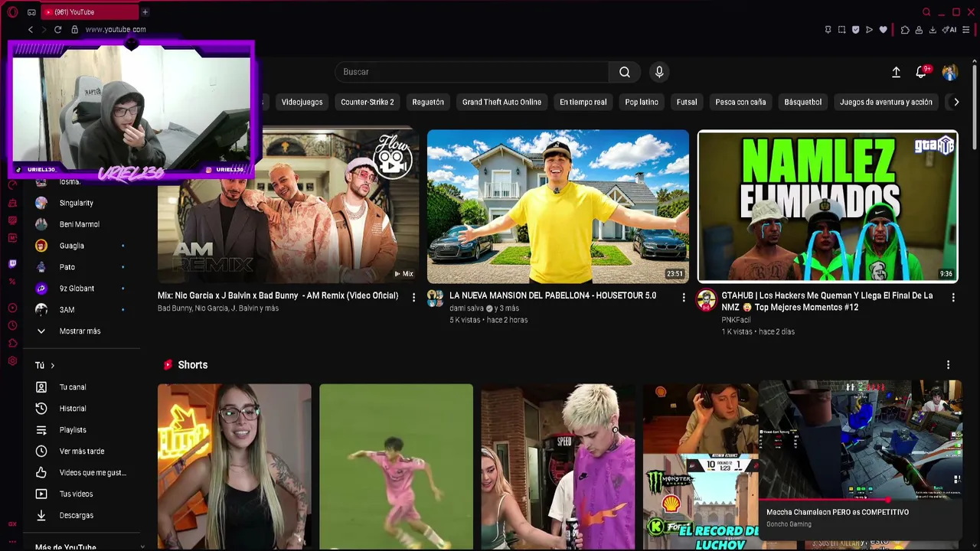Image resolution: width=980 pixels, height=551 pixels.
Task: Open the browser downloads icon
Action: click(933, 30)
